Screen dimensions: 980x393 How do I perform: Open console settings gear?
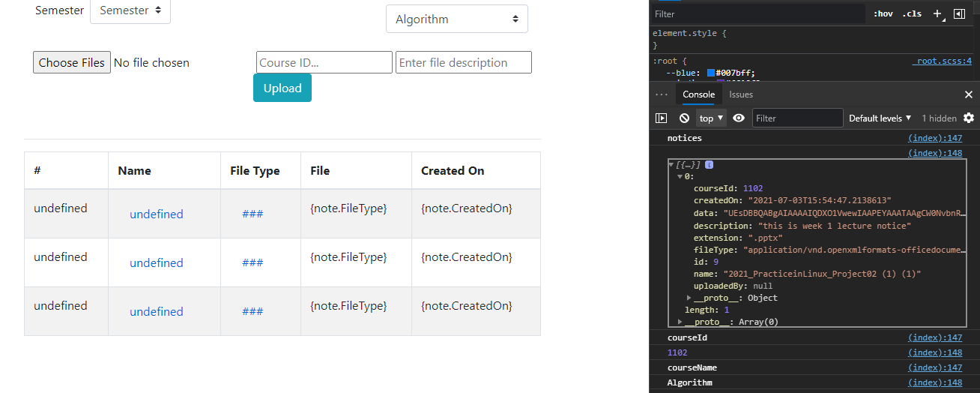(x=969, y=118)
